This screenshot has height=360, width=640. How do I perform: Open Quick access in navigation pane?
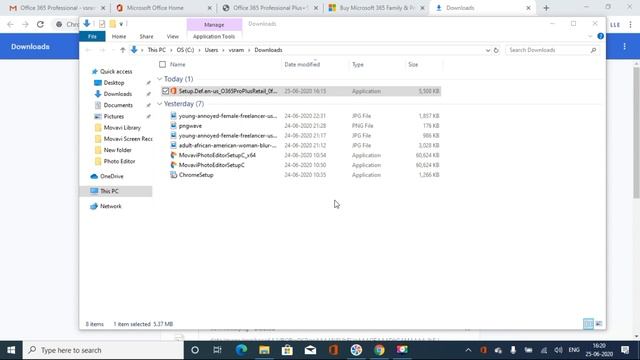coord(116,71)
